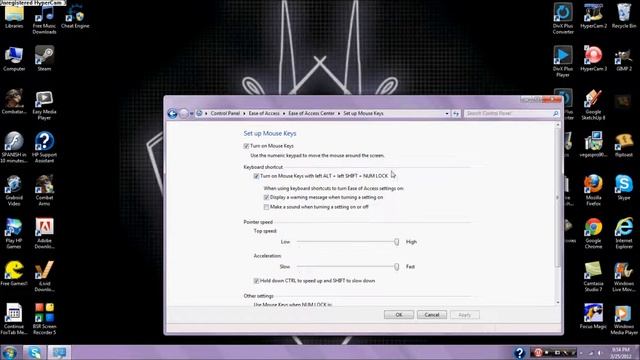Open the Libraries desktop icon
The width and height of the screenshot is (640, 360).
[14, 16]
